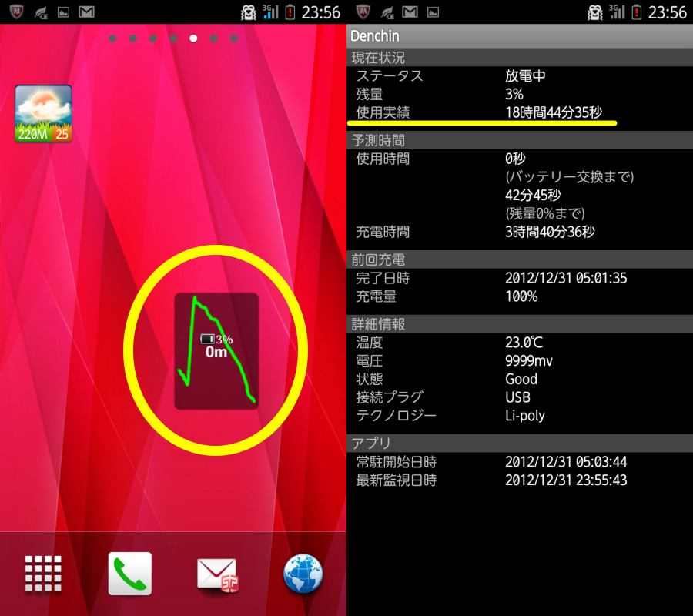The width and height of the screenshot is (693, 616).
Task: Tap the 現在状況 section header
Action: click(520, 58)
